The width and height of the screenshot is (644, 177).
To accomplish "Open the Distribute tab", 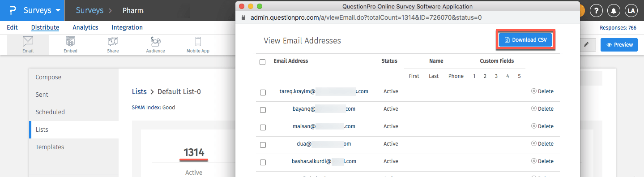I will [x=45, y=27].
